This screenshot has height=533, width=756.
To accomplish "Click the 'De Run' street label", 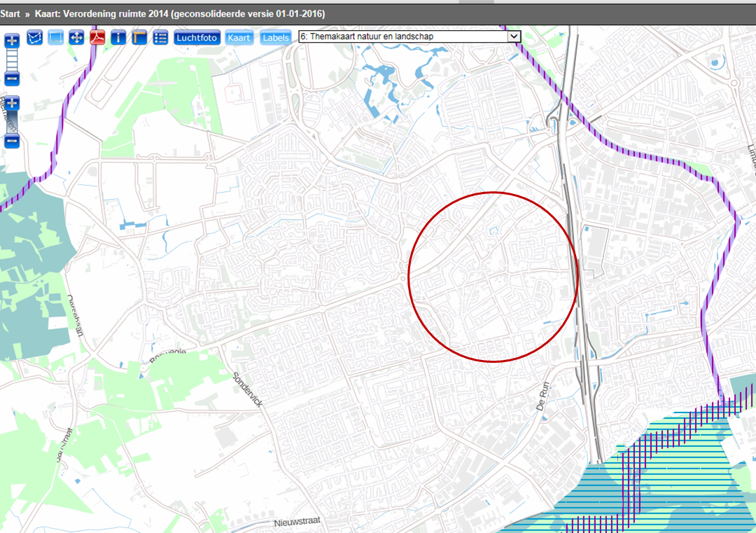I will point(543,396).
